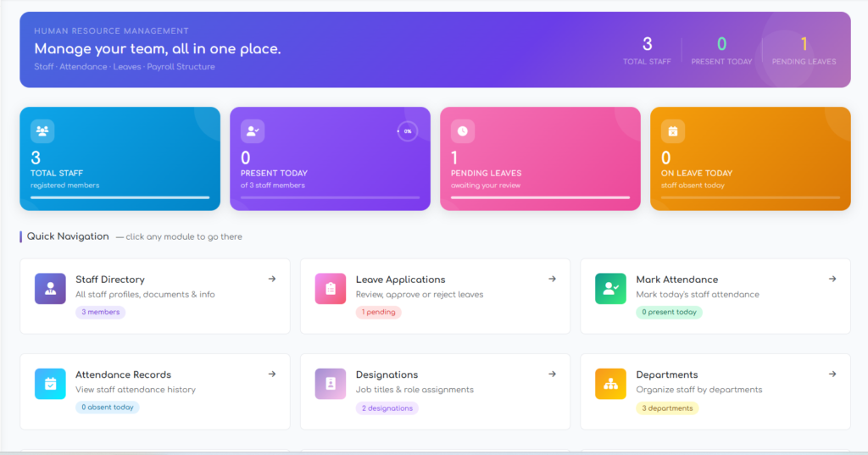Image resolution: width=868 pixels, height=455 pixels.
Task: Click the '3 members' badge
Action: point(100,312)
